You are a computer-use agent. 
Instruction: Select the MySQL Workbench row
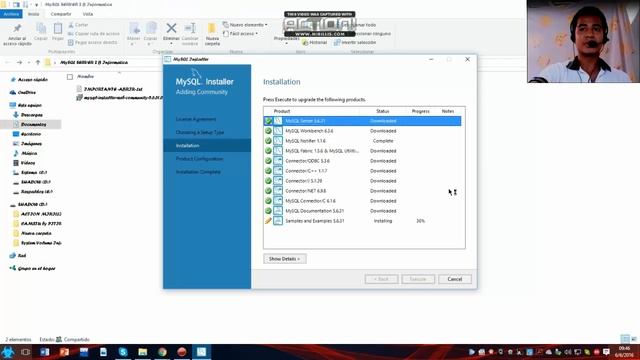[x=362, y=131]
